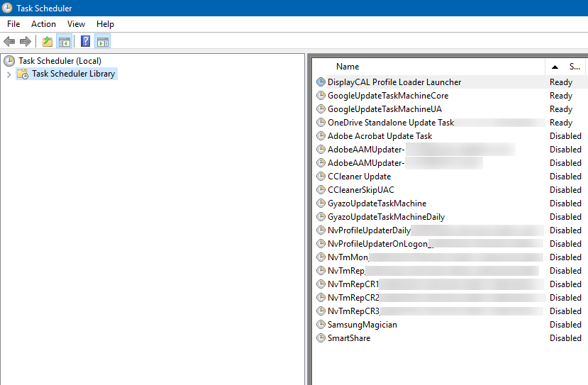Click the clock icon beside NvTmMon
This screenshot has height=385, width=588.
coord(321,257)
